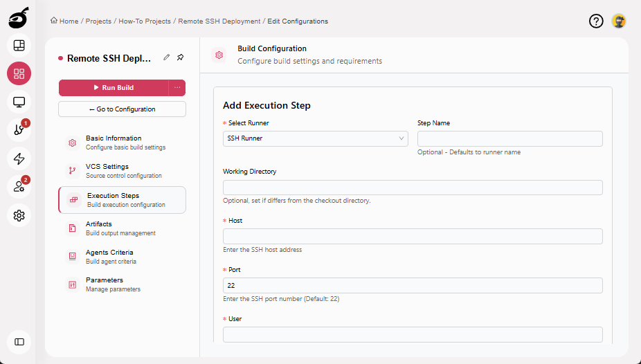Click the help question mark icon

tap(596, 21)
